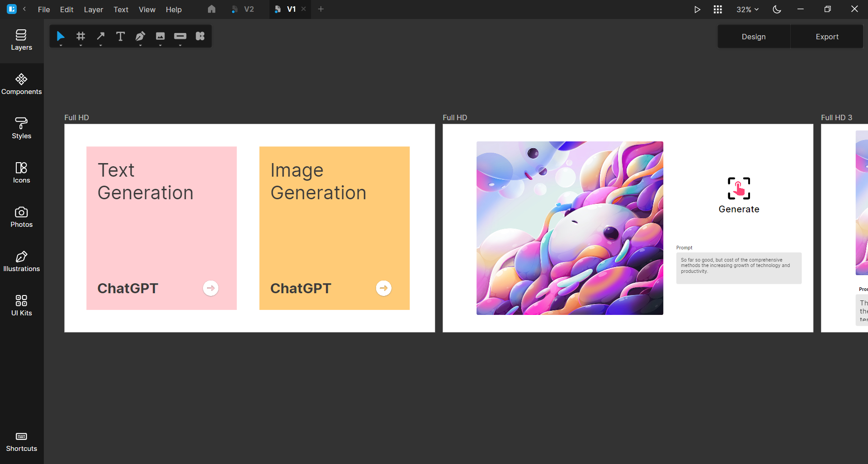Screen dimensions: 868x464
Task: Open the Icons library
Action: click(x=21, y=173)
